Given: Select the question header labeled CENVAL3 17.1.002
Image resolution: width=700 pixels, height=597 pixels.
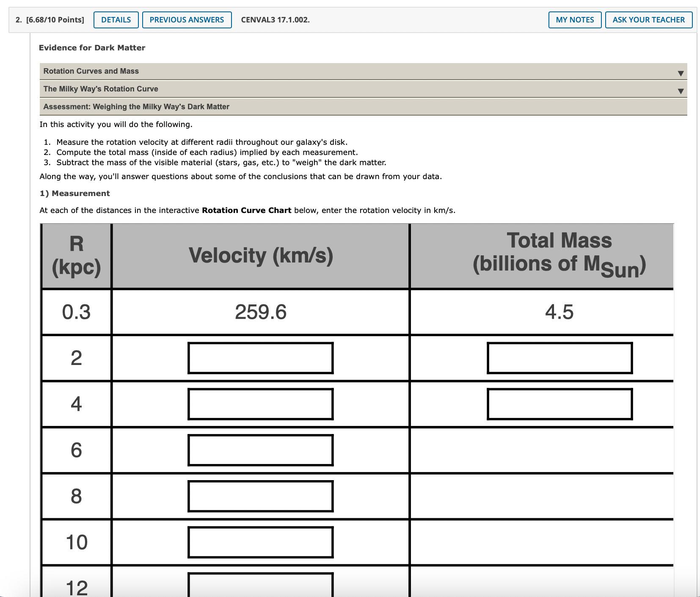Looking at the screenshot, I should point(275,19).
